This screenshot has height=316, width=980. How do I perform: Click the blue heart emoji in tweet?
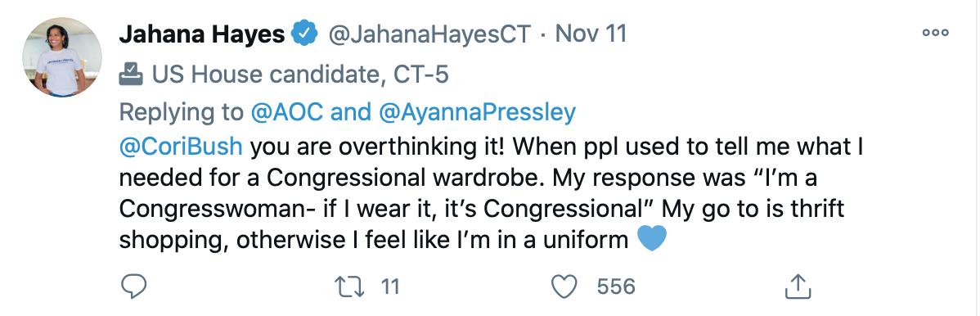pyautogui.click(x=651, y=239)
